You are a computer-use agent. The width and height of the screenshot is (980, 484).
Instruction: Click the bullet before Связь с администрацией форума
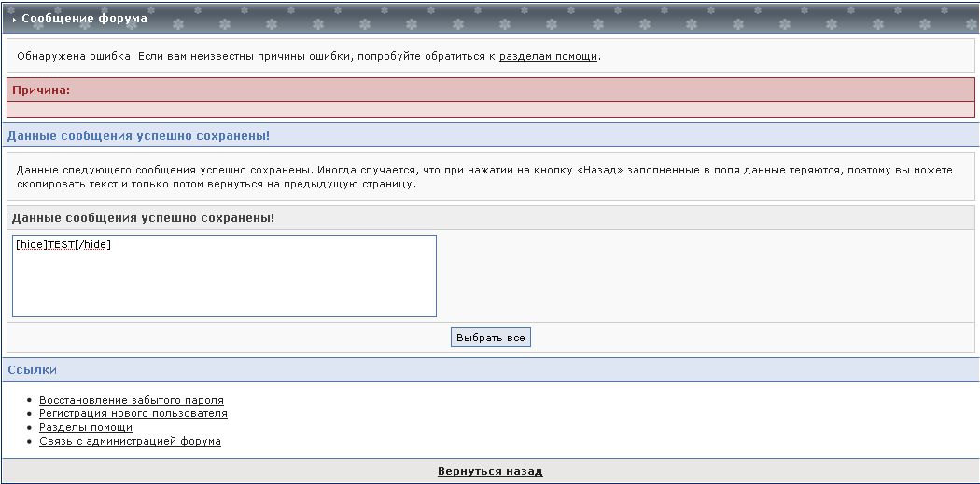[31, 441]
